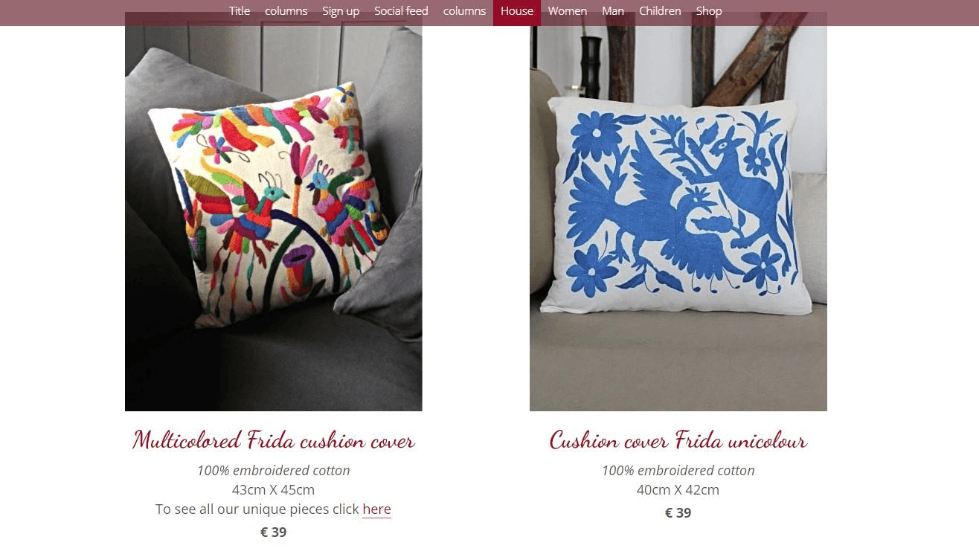Navigate to the Women section
The height and width of the screenshot is (560, 979).
568,11
